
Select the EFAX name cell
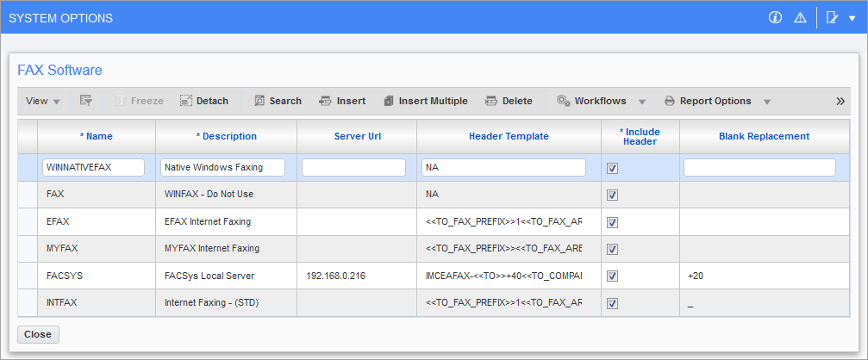[97, 221]
